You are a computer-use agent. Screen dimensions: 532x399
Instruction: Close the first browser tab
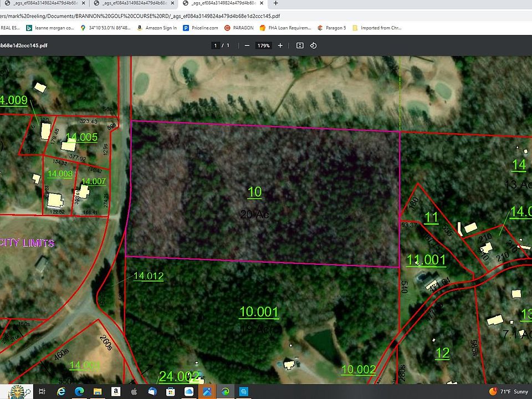[x=84, y=3]
